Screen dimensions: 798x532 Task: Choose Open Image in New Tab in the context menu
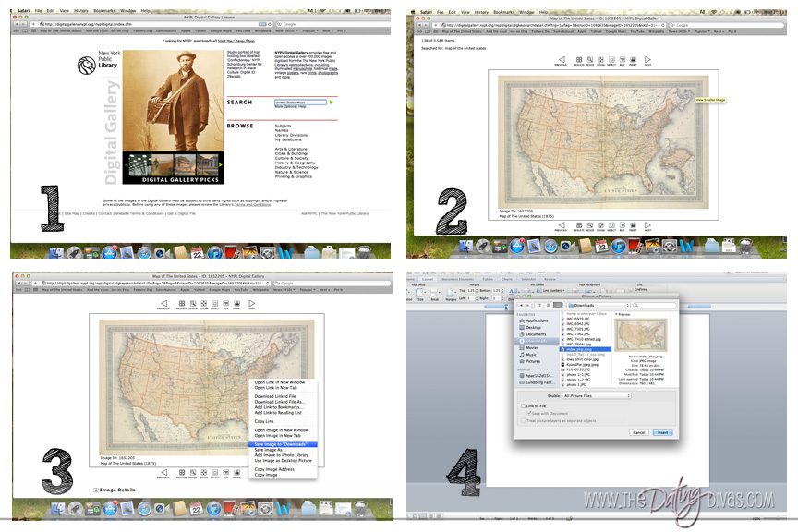pyautogui.click(x=278, y=436)
